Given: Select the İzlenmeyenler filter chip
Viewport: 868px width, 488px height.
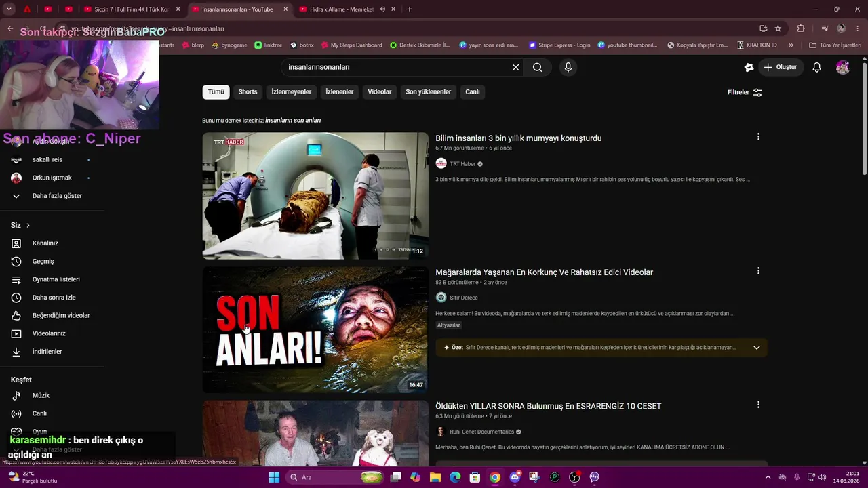Looking at the screenshot, I should [x=292, y=92].
